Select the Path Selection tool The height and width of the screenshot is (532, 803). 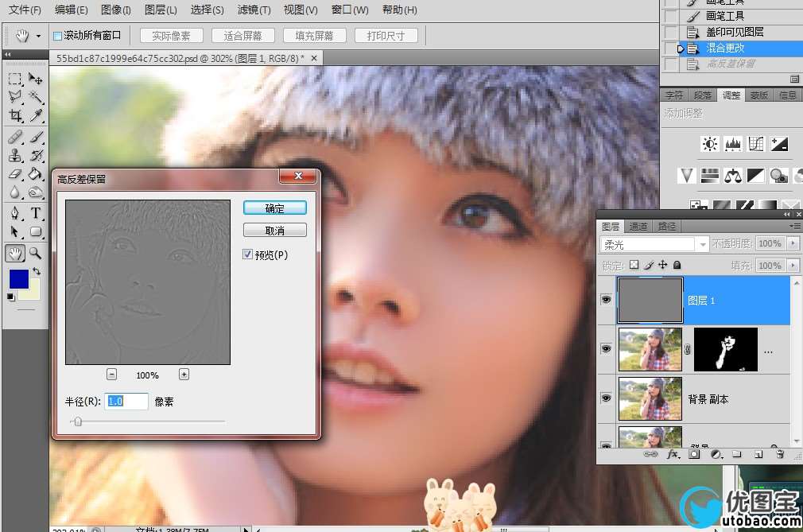coord(15,232)
